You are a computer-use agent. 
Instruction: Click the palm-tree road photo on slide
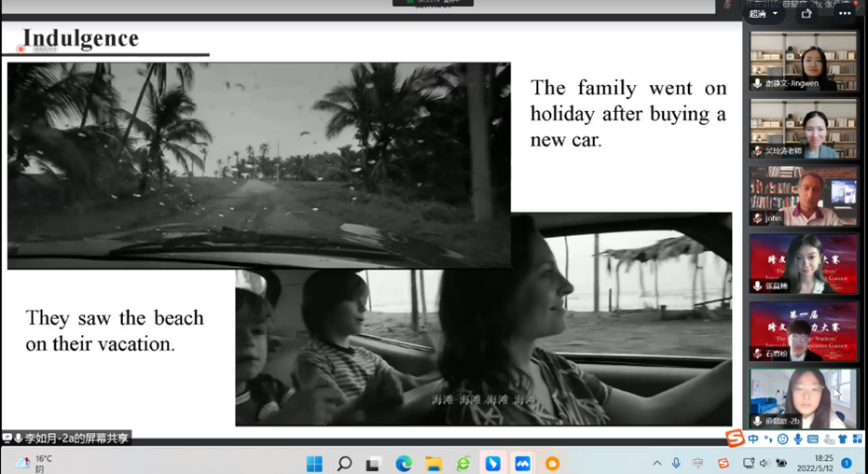(x=258, y=165)
